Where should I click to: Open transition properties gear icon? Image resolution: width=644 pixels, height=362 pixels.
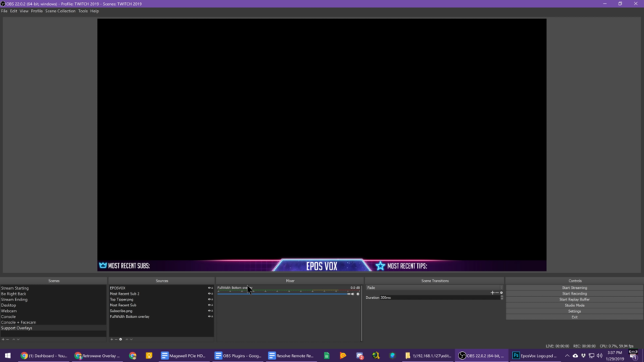point(501,292)
